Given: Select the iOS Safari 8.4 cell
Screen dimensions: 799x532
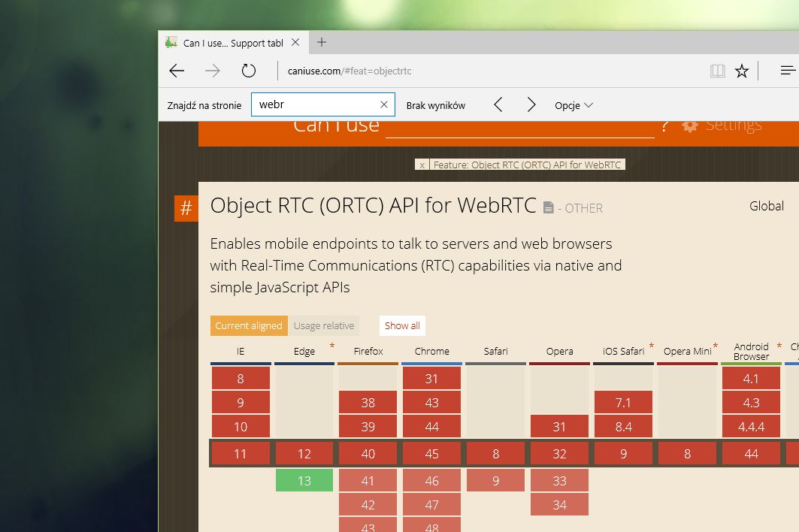Looking at the screenshot, I should (x=623, y=427).
